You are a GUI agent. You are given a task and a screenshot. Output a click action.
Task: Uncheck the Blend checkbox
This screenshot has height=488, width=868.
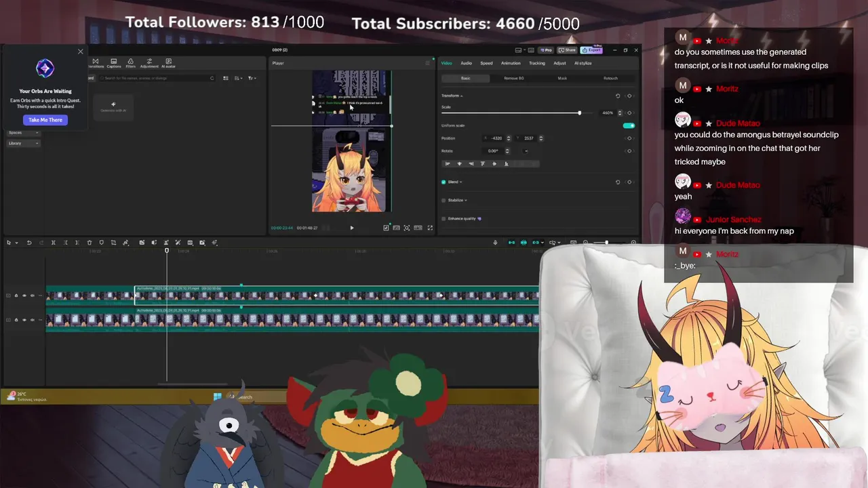point(443,182)
